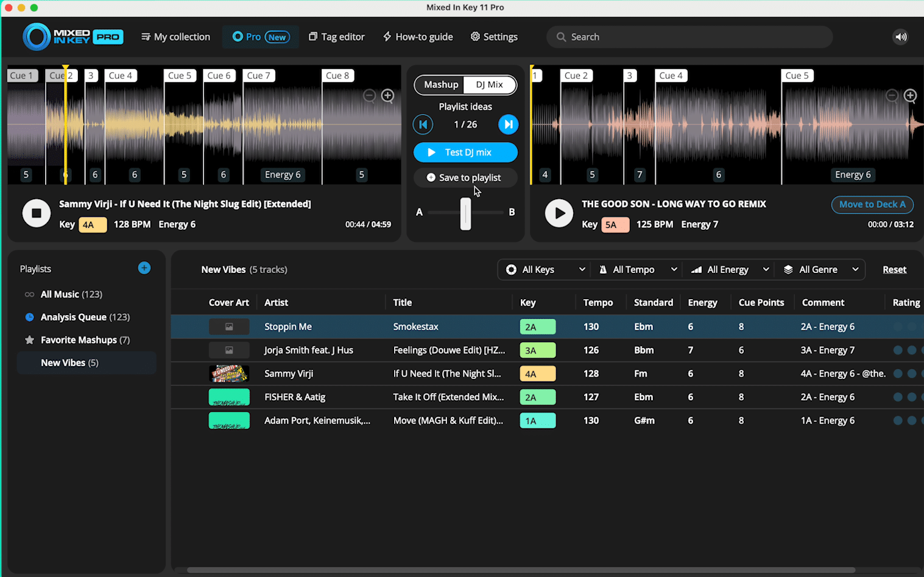Click the search magnifier icon
Viewport: 924px width, 577px height.
click(x=561, y=37)
